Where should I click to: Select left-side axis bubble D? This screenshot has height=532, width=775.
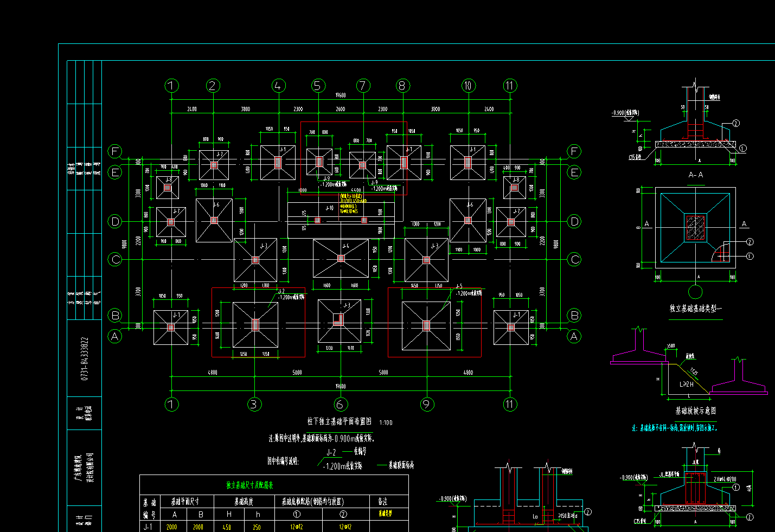coord(115,221)
